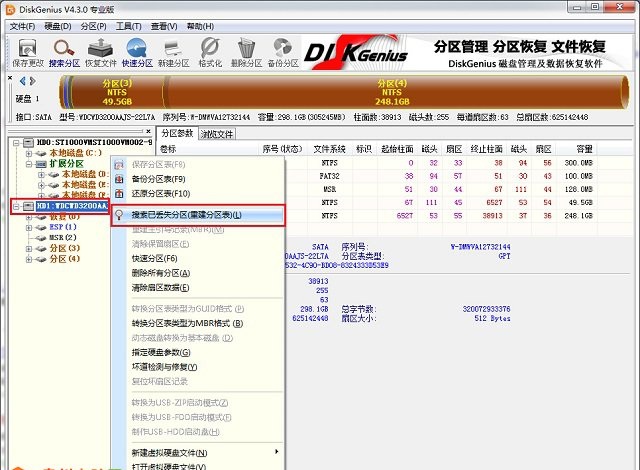Screen dimensions: 640x470
Task: Launch the 恢复文件 file recovery tool
Action: 101,53
